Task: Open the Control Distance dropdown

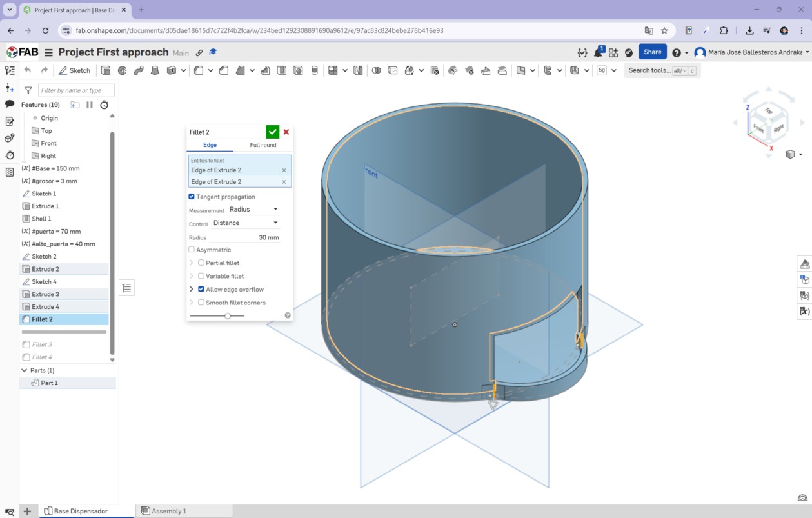Action: 245,223
